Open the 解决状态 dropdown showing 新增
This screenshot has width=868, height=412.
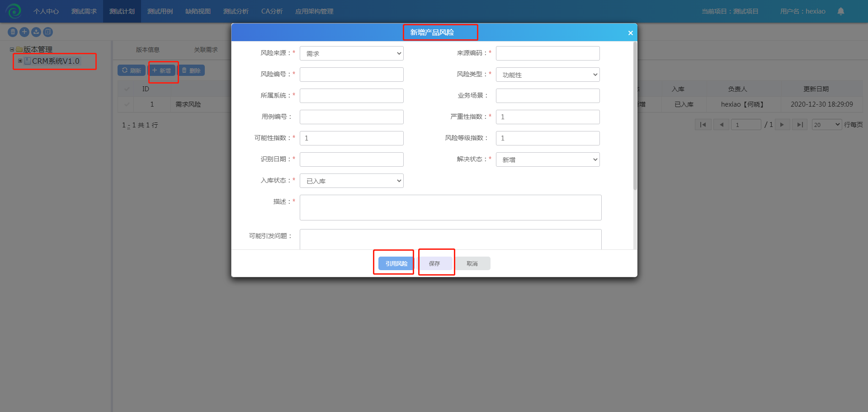[548, 159]
